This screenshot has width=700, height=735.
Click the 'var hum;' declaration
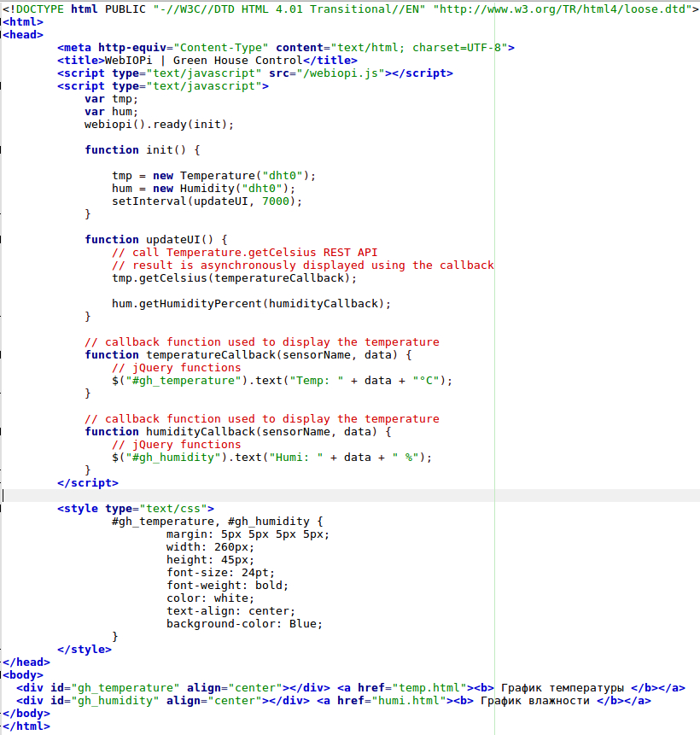point(111,112)
